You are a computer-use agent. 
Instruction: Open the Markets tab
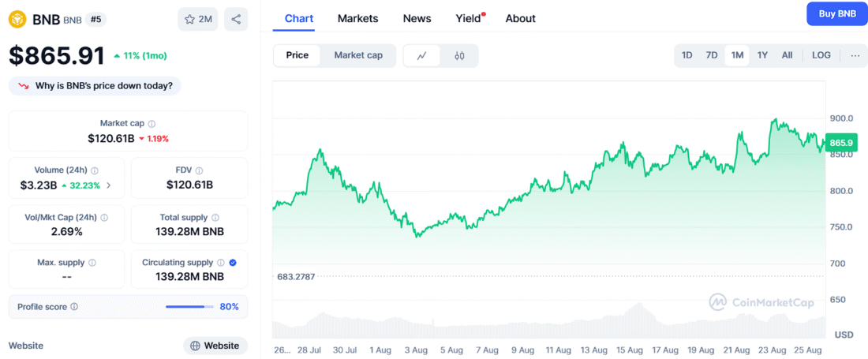(357, 18)
